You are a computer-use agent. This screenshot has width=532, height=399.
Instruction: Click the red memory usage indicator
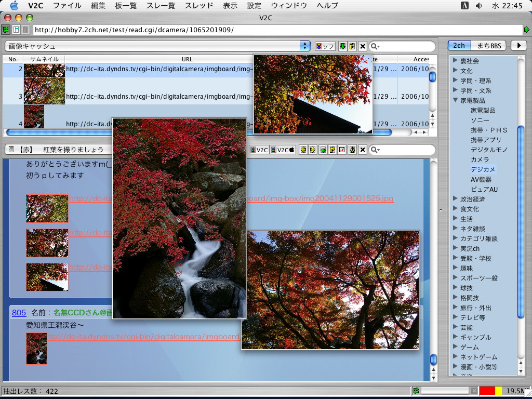coord(487,391)
